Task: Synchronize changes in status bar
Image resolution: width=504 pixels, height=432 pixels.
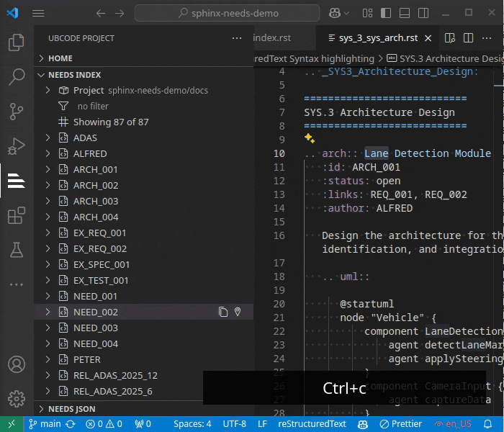Action: click(x=71, y=424)
